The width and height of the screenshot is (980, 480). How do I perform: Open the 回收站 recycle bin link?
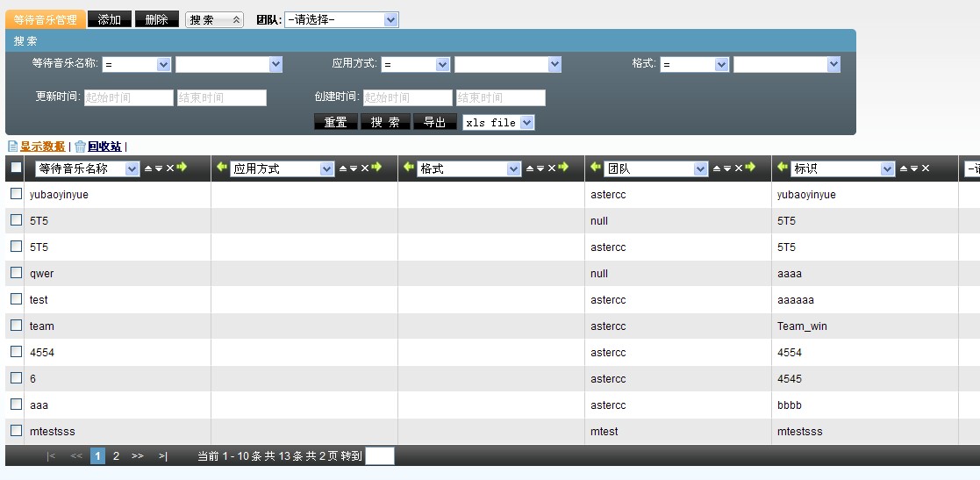point(104,147)
